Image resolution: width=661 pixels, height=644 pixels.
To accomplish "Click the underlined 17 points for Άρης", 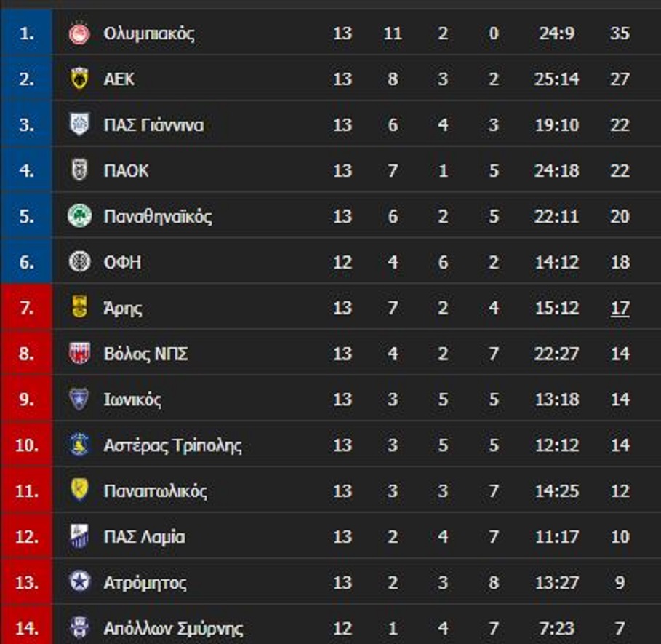I will click(x=620, y=309).
